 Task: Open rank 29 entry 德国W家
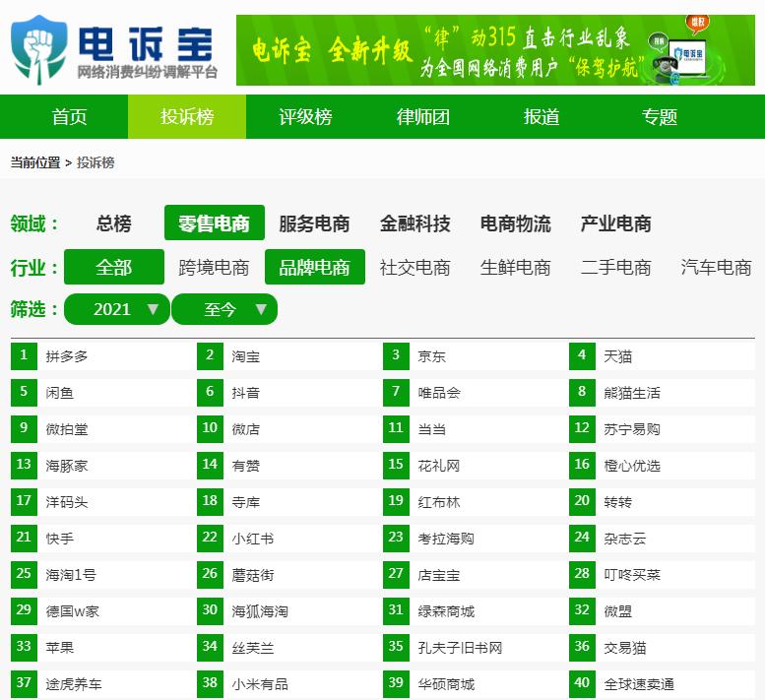(x=72, y=611)
